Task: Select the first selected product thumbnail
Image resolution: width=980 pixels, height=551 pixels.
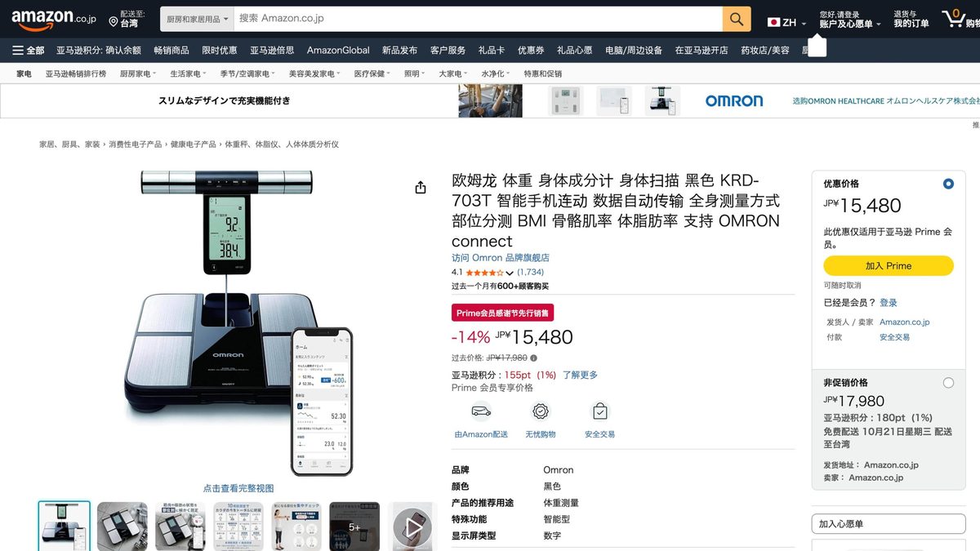Action: (x=65, y=527)
